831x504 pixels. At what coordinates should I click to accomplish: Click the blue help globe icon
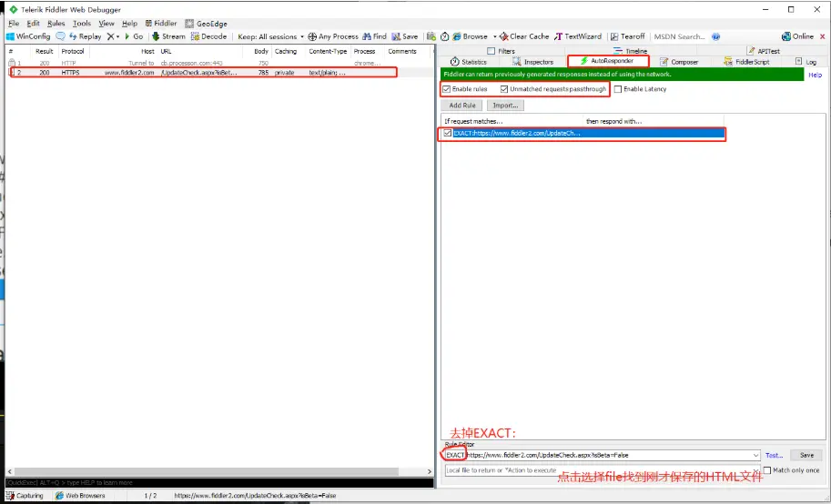(716, 36)
